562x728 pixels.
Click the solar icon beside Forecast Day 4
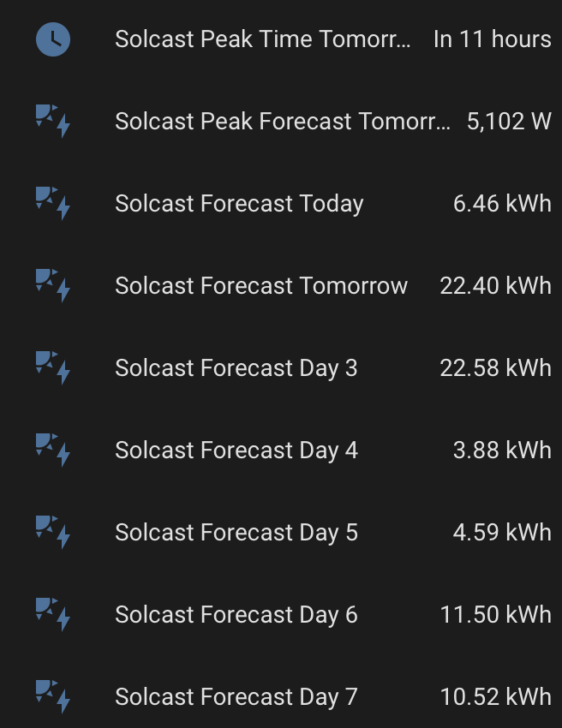click(53, 451)
